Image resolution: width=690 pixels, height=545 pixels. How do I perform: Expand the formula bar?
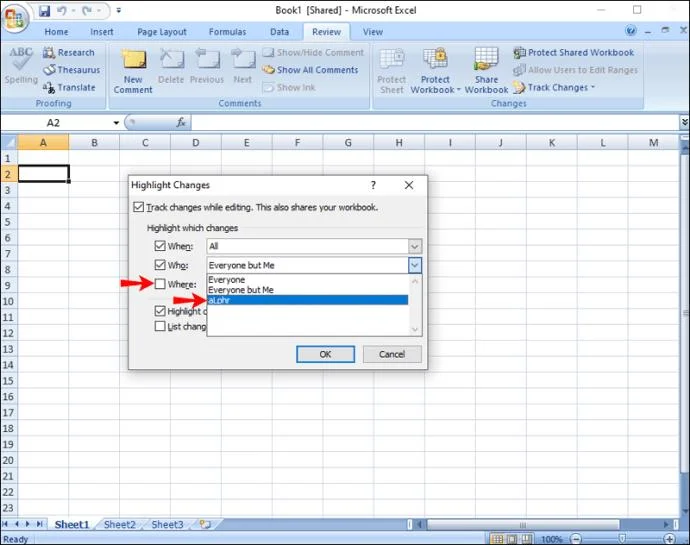point(684,122)
